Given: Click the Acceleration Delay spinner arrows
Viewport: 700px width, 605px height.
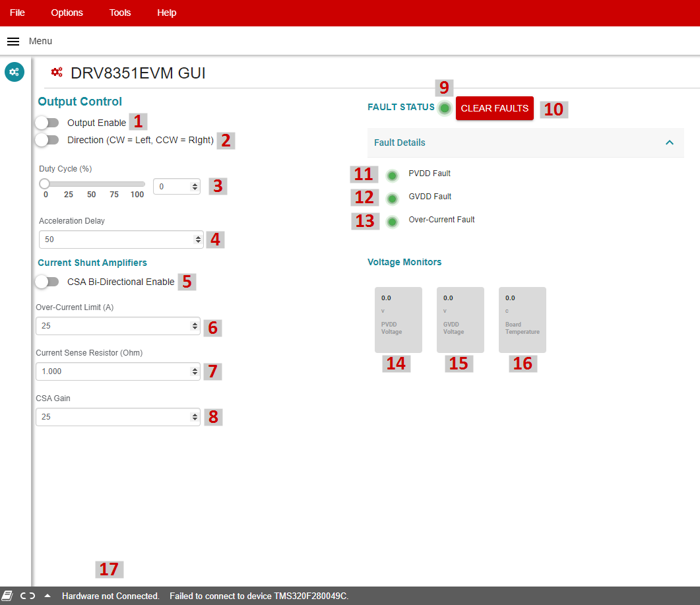Looking at the screenshot, I should pos(197,239).
